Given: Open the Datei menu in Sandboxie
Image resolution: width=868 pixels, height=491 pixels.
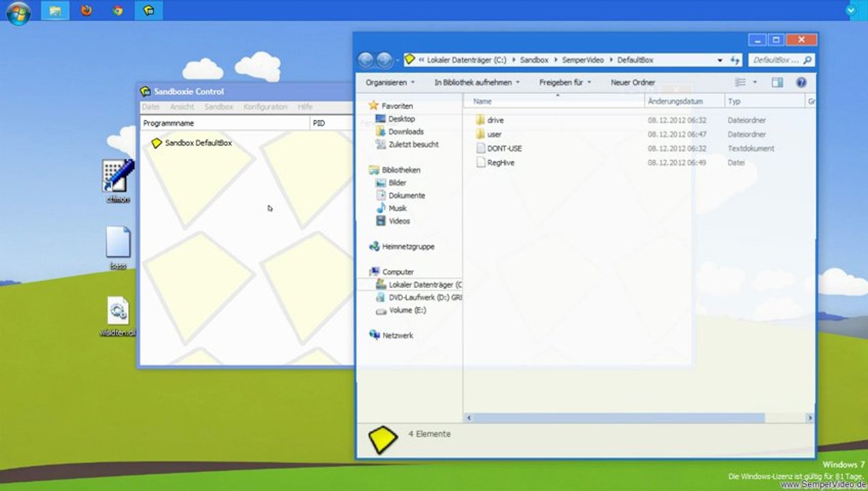Looking at the screenshot, I should (x=150, y=107).
